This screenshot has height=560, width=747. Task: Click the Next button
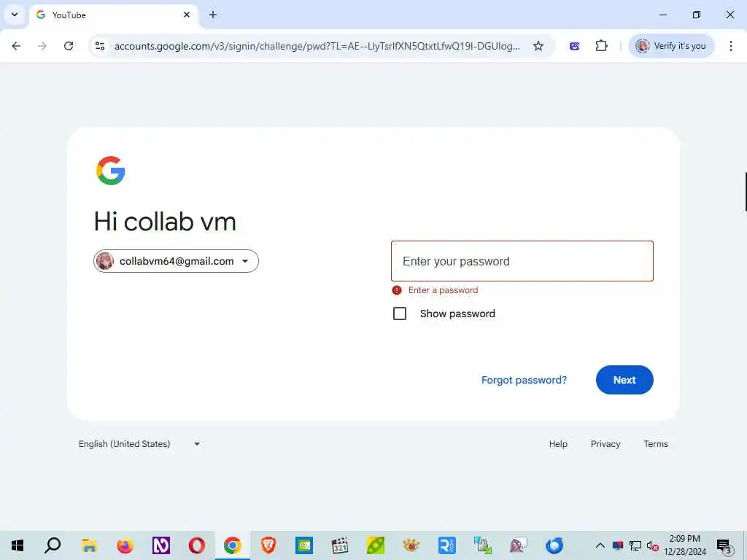point(624,380)
